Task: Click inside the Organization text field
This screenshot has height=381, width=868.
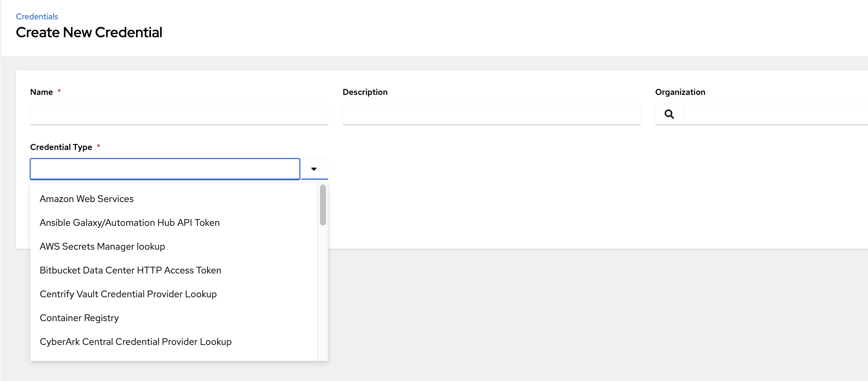Action: tap(775, 114)
